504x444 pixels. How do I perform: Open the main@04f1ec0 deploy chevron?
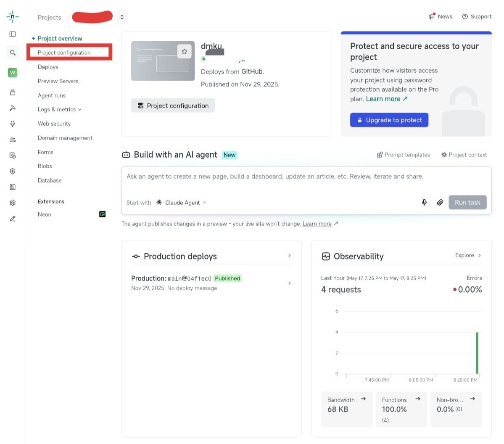click(289, 283)
